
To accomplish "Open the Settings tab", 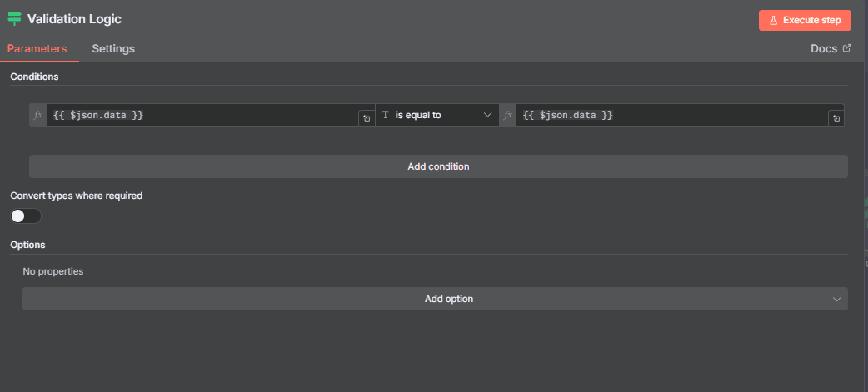I will click(x=113, y=48).
